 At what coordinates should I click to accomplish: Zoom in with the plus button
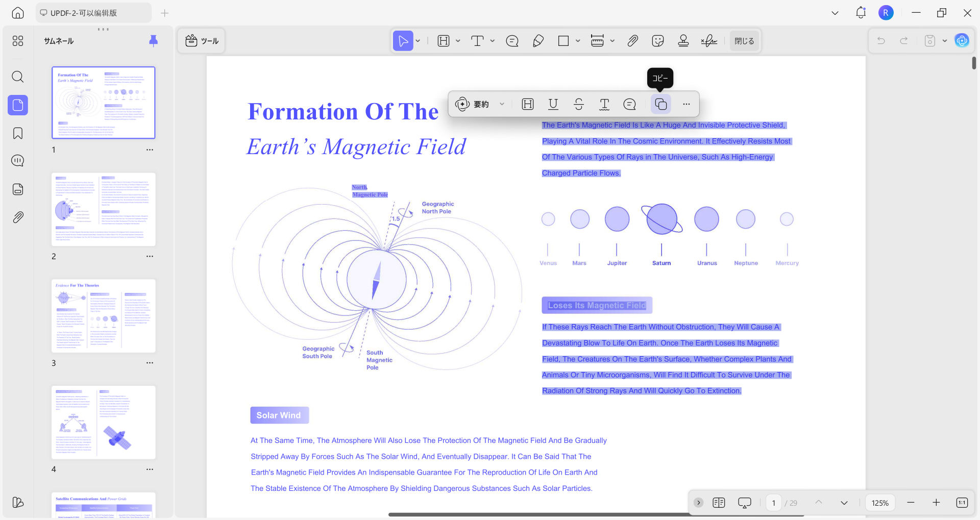click(936, 503)
